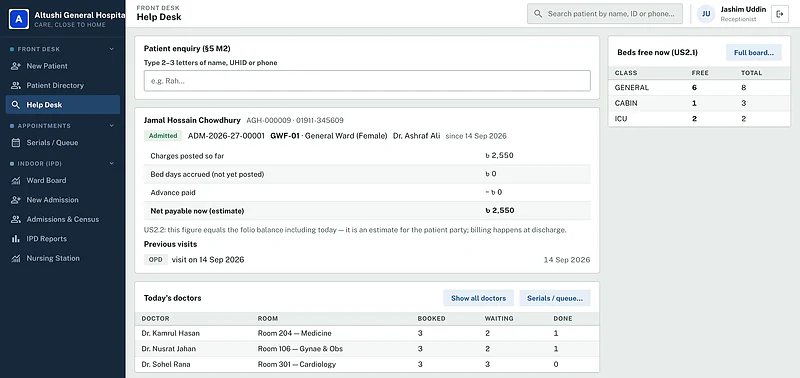Click the Serials / Queue calendar icon
This screenshot has width=800, height=378.
click(16, 142)
